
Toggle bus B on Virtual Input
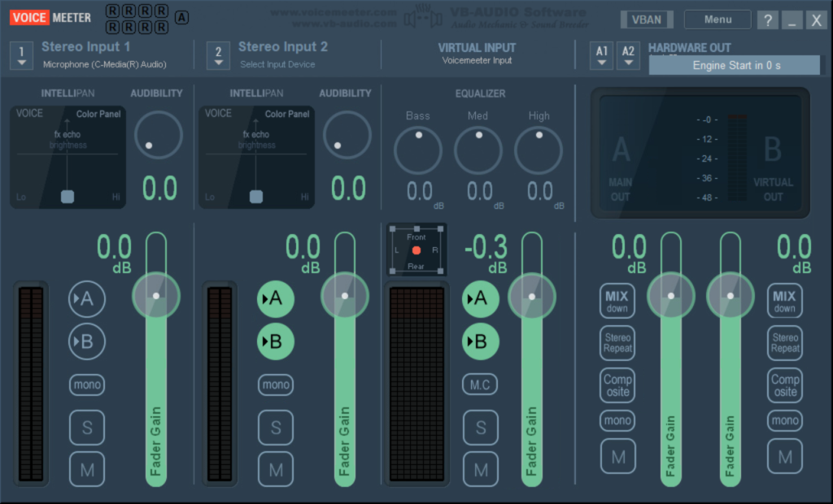[480, 341]
